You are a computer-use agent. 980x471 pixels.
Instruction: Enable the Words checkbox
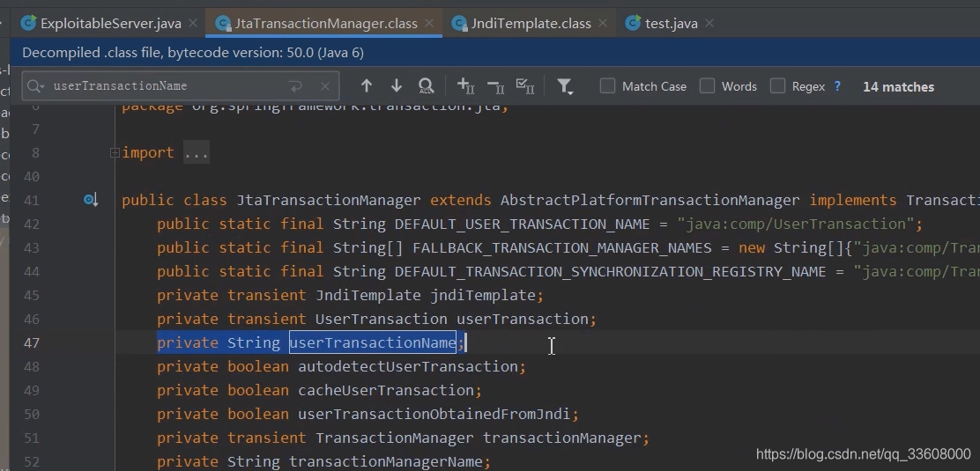pyautogui.click(x=707, y=86)
